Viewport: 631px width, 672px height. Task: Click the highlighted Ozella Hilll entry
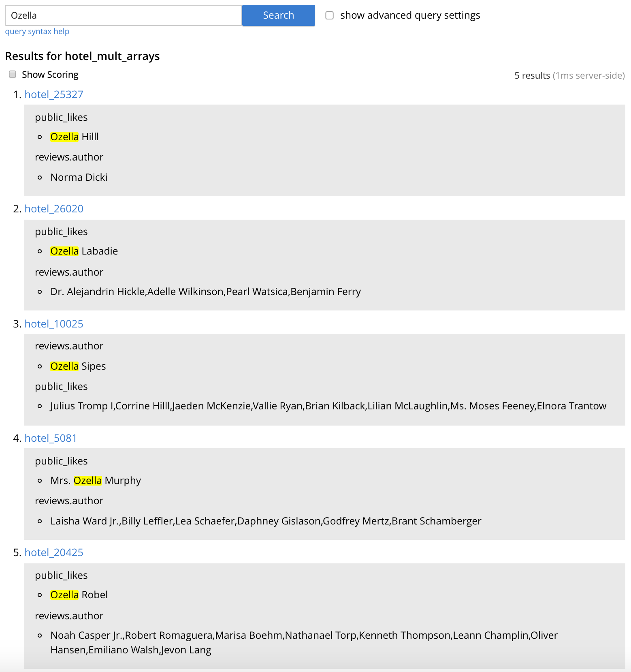point(75,137)
